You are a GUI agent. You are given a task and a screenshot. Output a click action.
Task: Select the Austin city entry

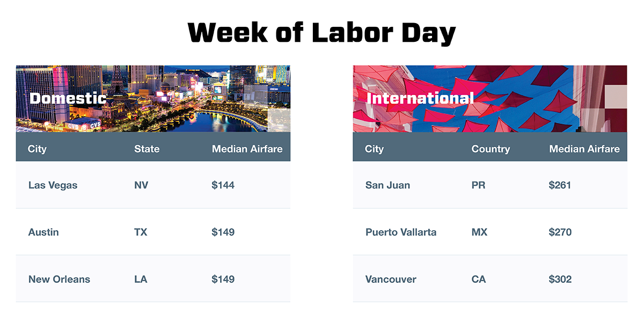coord(43,232)
